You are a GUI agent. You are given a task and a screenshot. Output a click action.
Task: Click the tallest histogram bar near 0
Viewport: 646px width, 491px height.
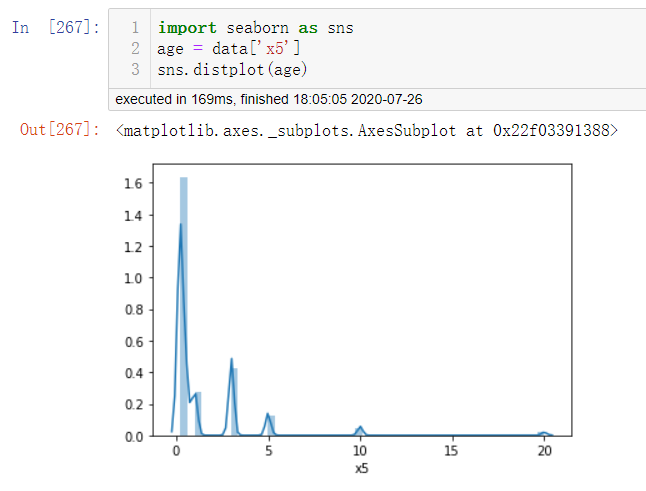tap(184, 306)
